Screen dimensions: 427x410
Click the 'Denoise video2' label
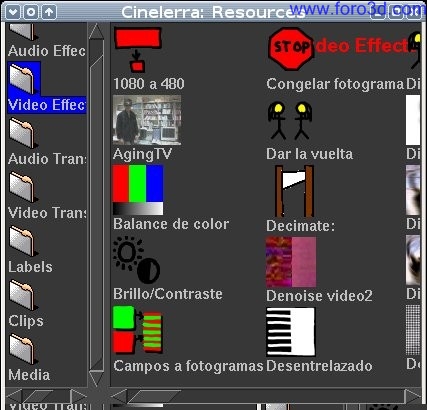319,296
